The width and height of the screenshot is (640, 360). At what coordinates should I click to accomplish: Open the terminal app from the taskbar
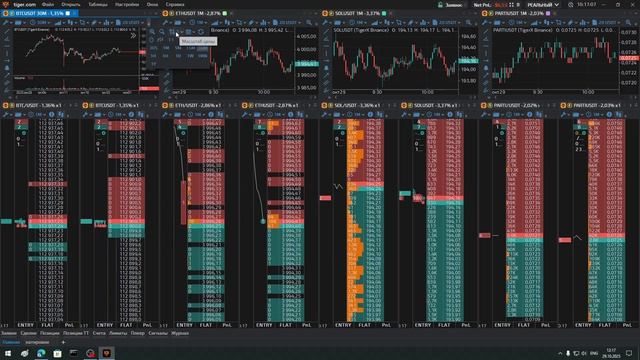[x=73, y=353]
